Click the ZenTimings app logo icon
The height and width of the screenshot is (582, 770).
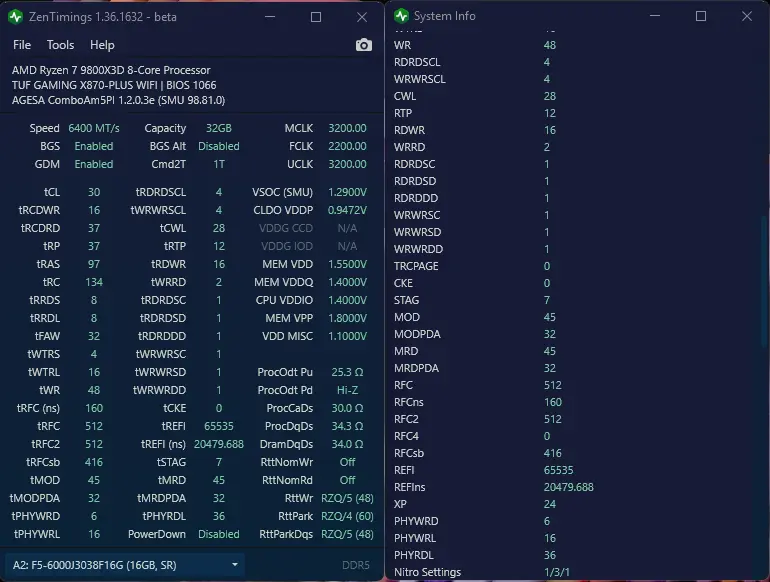15,17
